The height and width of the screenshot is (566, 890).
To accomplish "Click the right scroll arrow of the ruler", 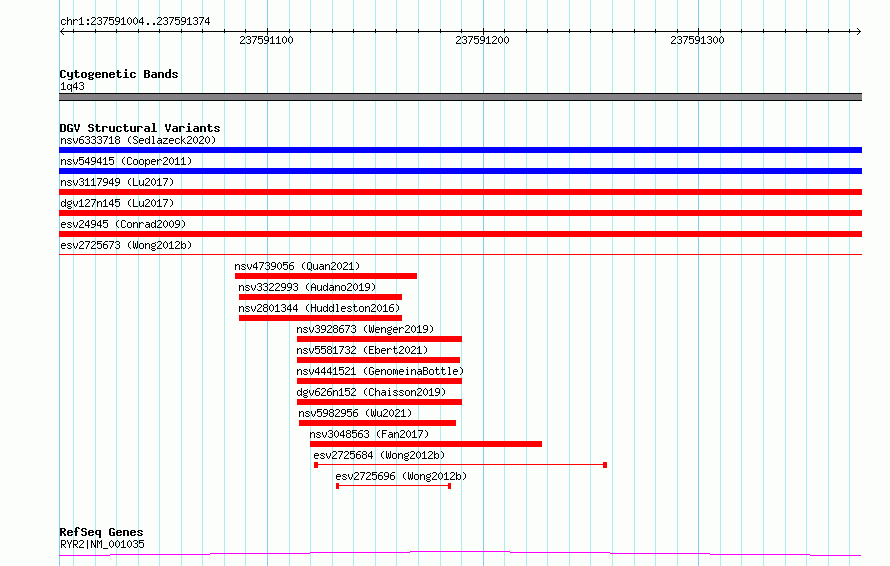I will click(x=858, y=32).
